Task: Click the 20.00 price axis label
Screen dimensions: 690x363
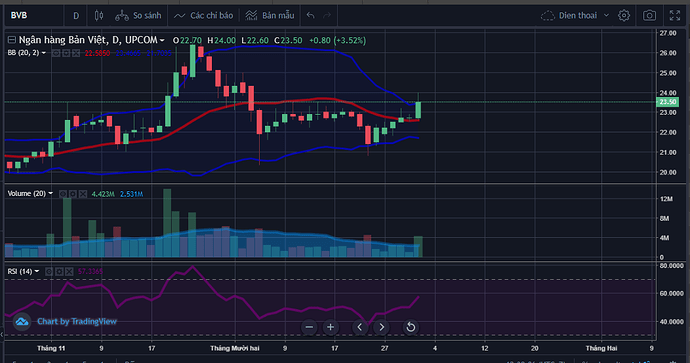Action: coord(668,172)
